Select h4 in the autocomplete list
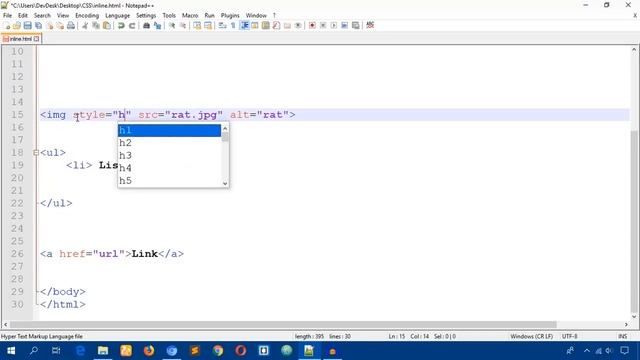Image resolution: width=640 pixels, height=360 pixels. tap(169, 168)
